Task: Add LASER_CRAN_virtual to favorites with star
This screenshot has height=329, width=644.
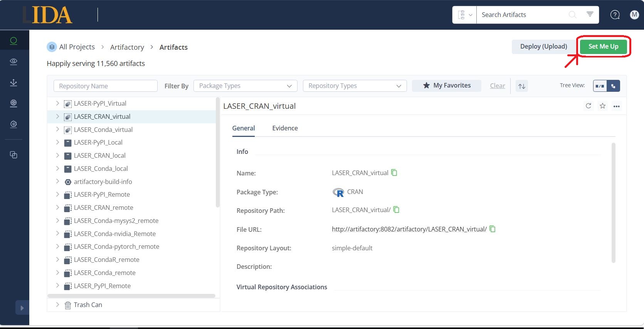Action: pos(603,106)
